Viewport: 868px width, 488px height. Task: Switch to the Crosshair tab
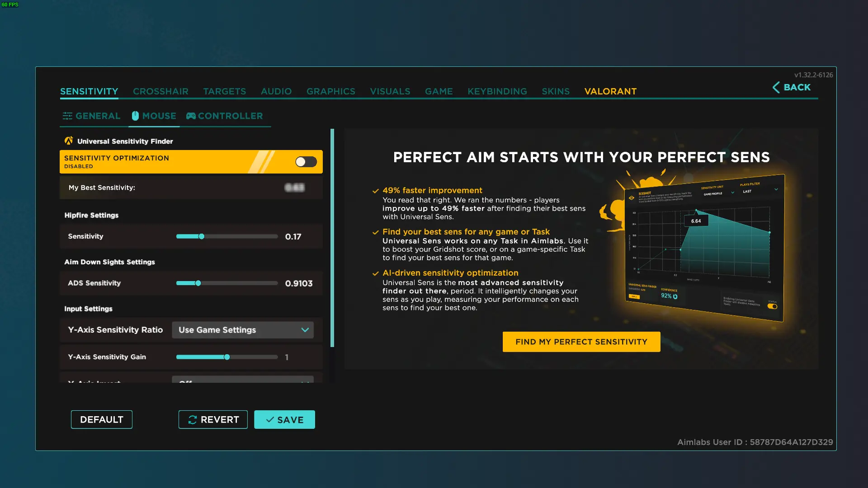160,91
